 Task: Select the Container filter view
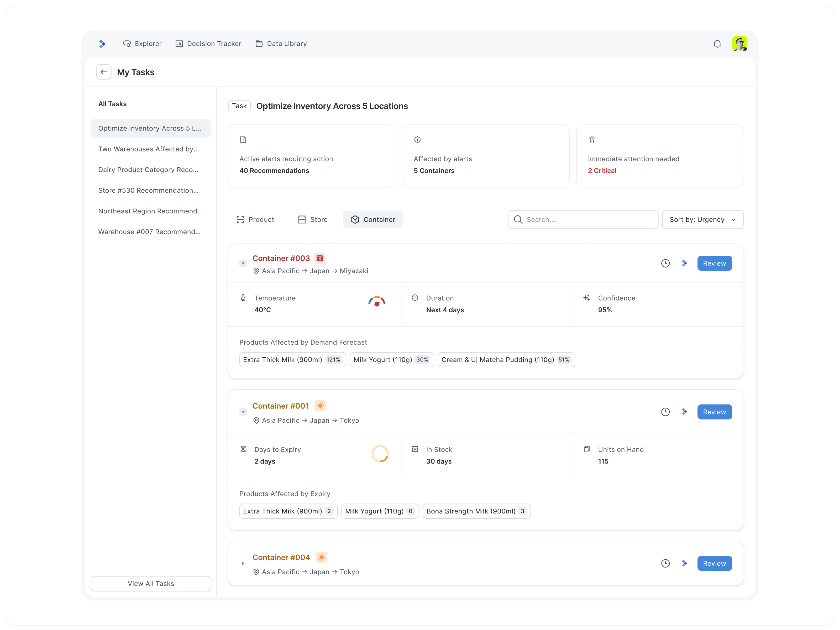[x=373, y=219]
